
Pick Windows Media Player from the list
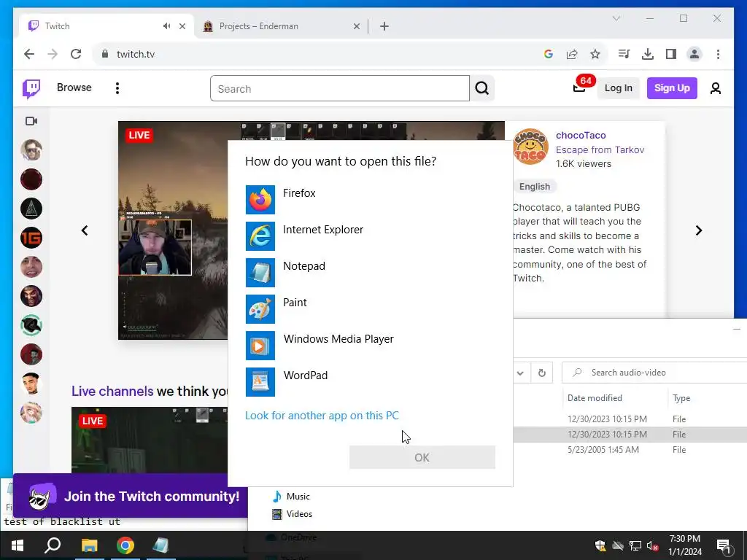[x=370, y=345]
